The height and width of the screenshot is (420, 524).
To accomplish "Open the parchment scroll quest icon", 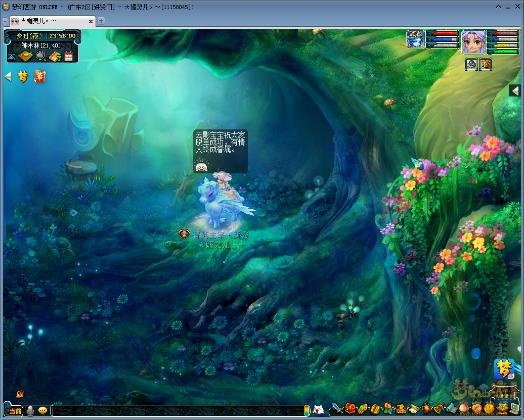I will pyautogui.click(x=414, y=408).
